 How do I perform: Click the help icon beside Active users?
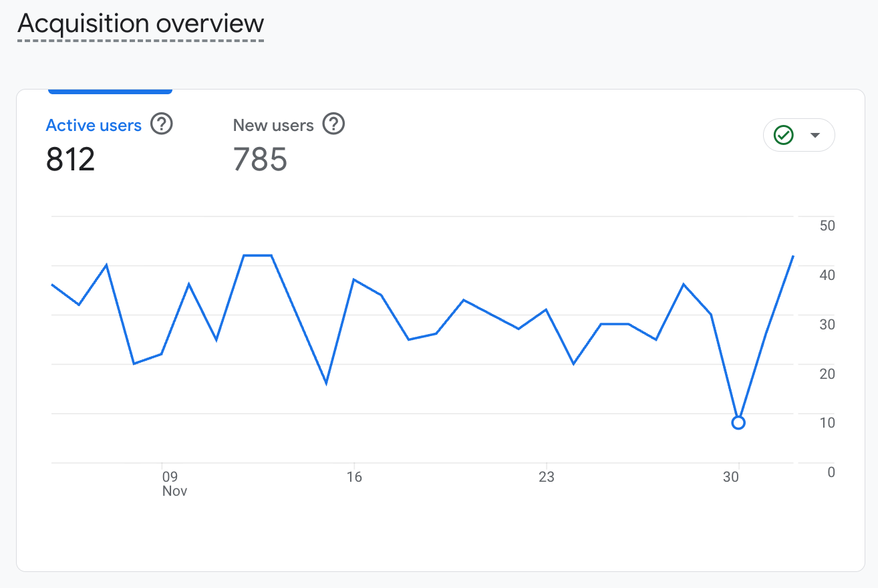162,124
